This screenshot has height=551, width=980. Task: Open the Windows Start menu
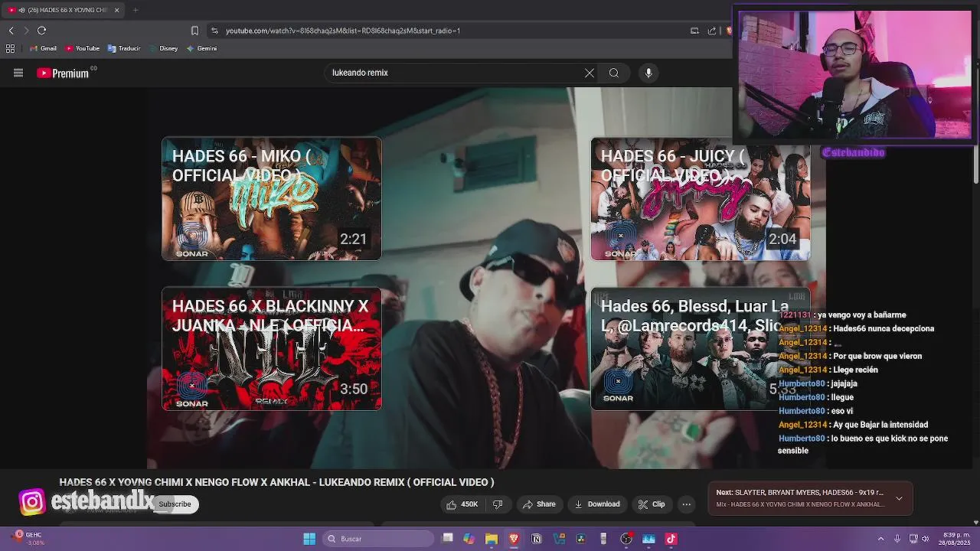pos(309,539)
